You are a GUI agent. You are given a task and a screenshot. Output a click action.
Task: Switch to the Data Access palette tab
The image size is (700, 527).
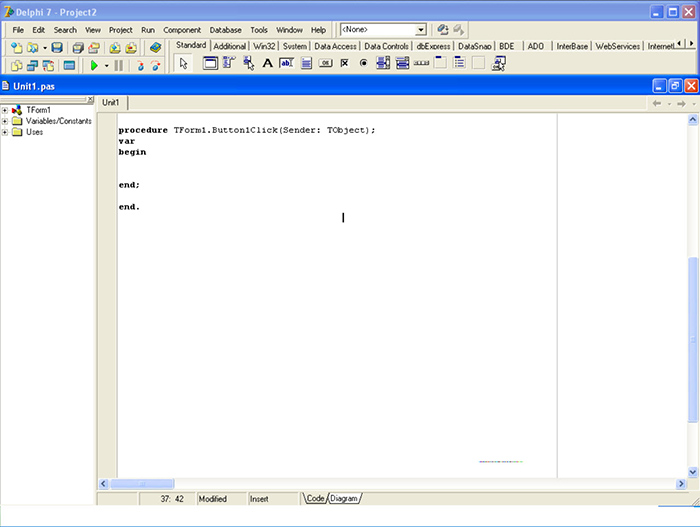click(335, 46)
